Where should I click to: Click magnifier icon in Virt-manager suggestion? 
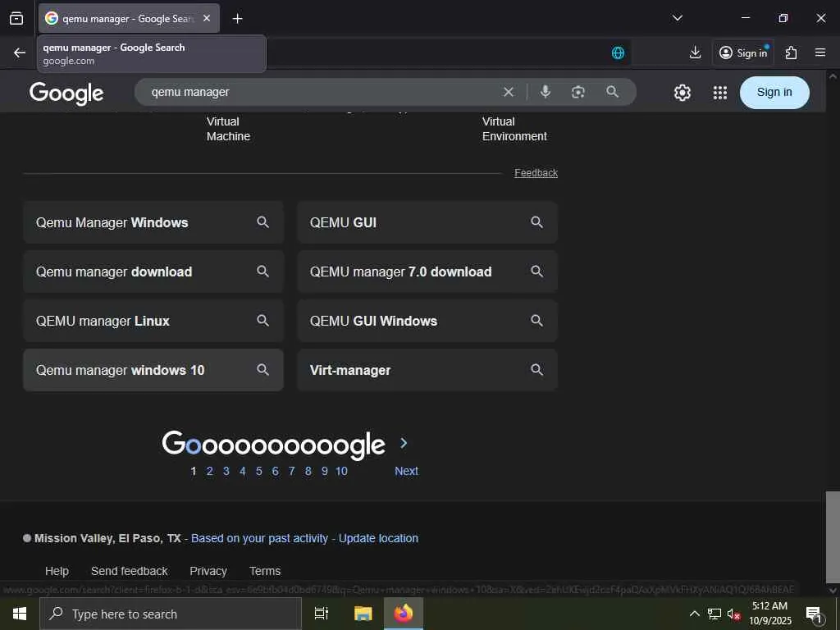[536, 370]
